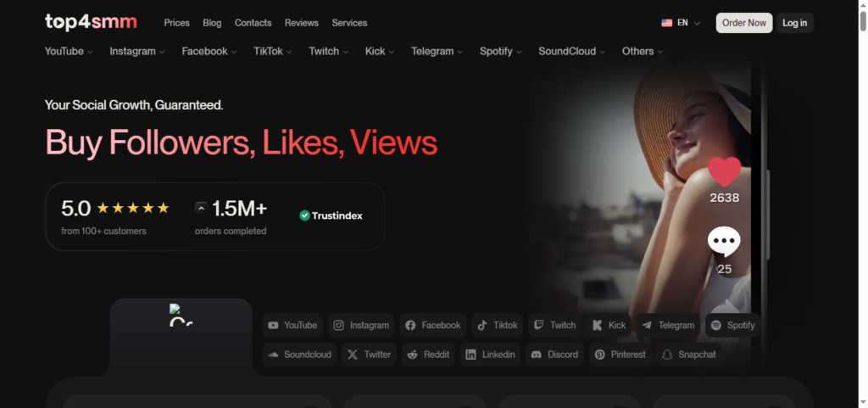Image resolution: width=868 pixels, height=408 pixels.
Task: Choose the TikTok icon chip
Action: tap(497, 326)
